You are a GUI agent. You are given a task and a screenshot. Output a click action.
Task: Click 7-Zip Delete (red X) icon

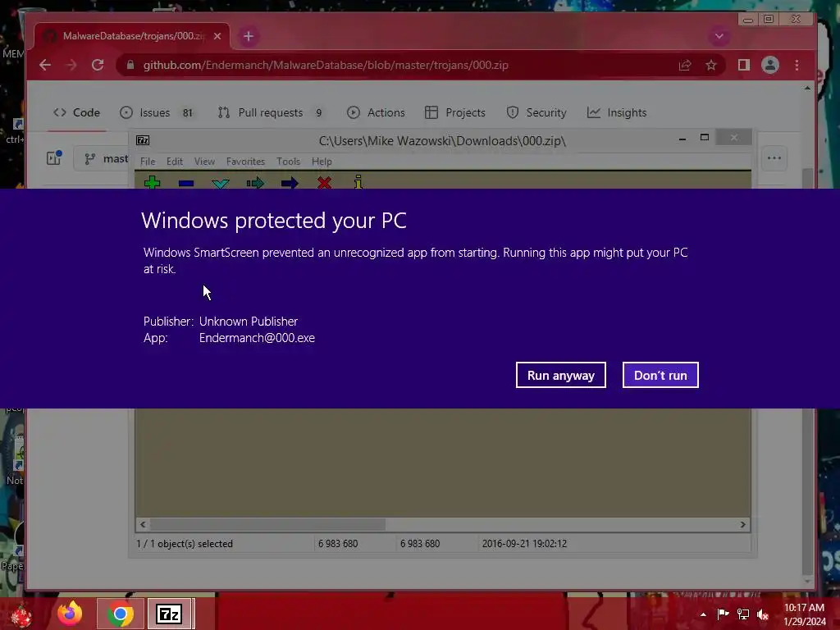(x=324, y=183)
